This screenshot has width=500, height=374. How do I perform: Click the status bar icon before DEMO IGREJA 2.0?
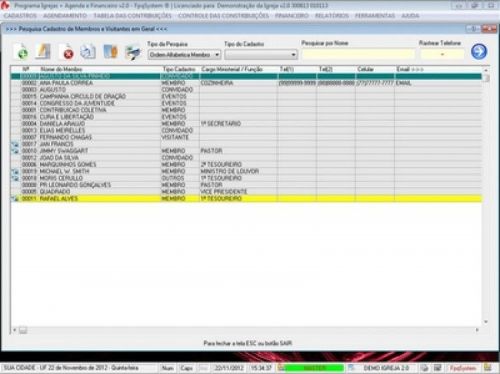click(x=351, y=368)
